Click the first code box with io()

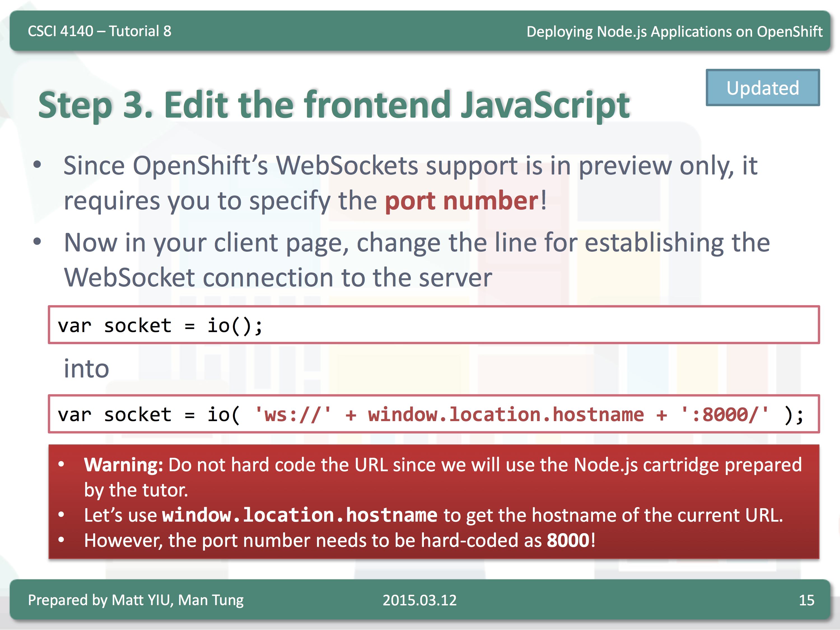pos(434,325)
